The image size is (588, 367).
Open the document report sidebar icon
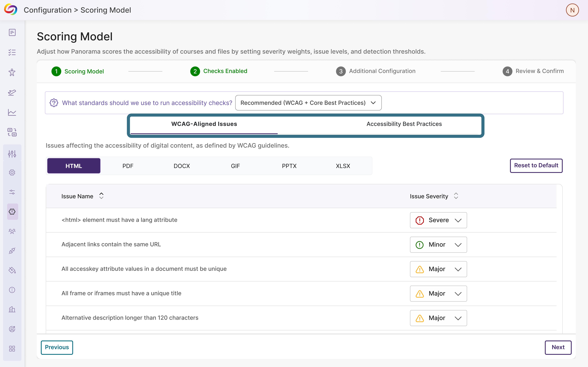coord(12,32)
